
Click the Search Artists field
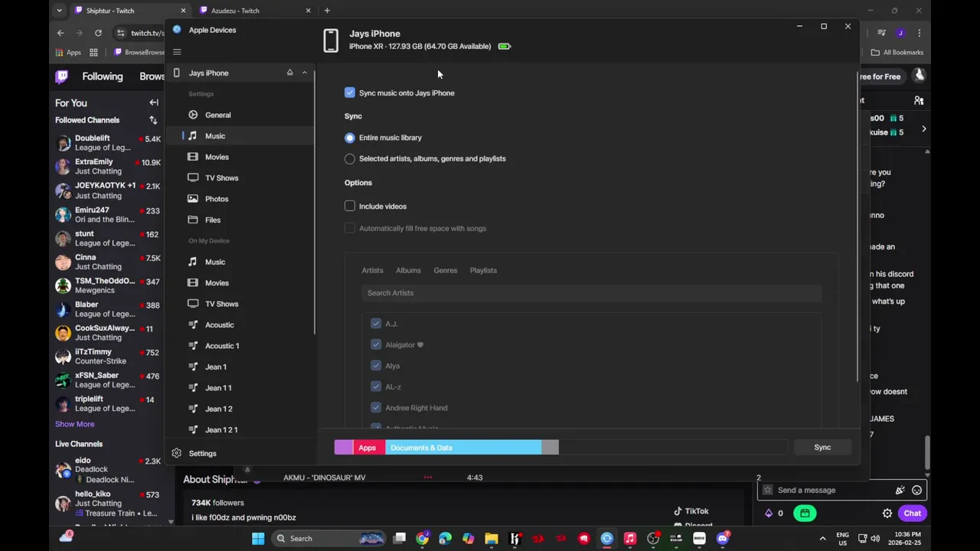coord(591,293)
